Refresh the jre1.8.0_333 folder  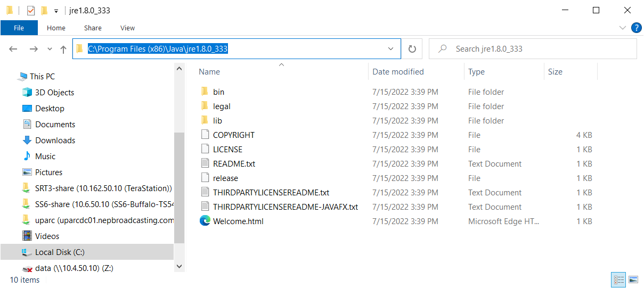click(x=412, y=49)
